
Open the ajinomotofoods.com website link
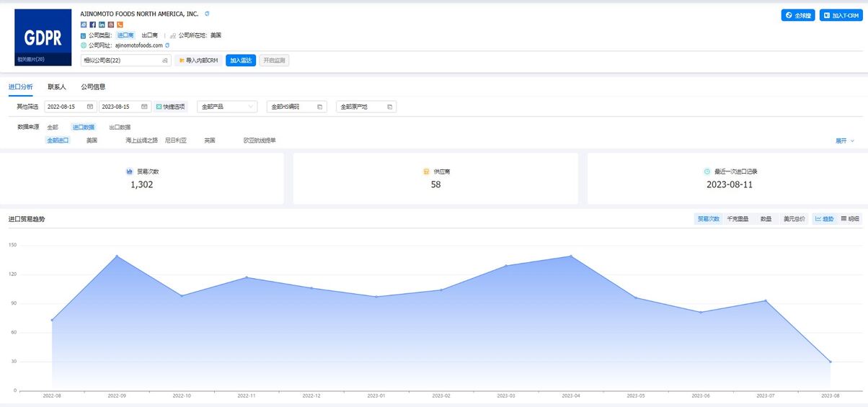[x=139, y=45]
